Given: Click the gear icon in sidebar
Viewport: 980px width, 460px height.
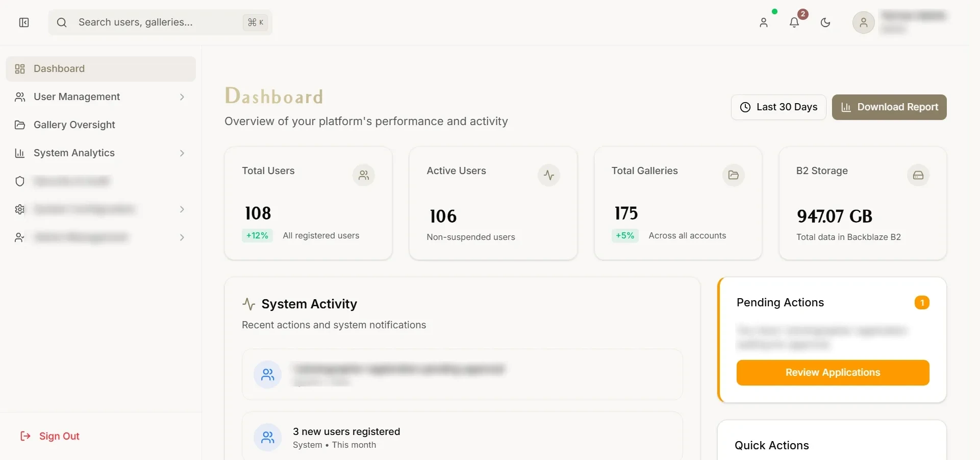Looking at the screenshot, I should click(x=20, y=209).
